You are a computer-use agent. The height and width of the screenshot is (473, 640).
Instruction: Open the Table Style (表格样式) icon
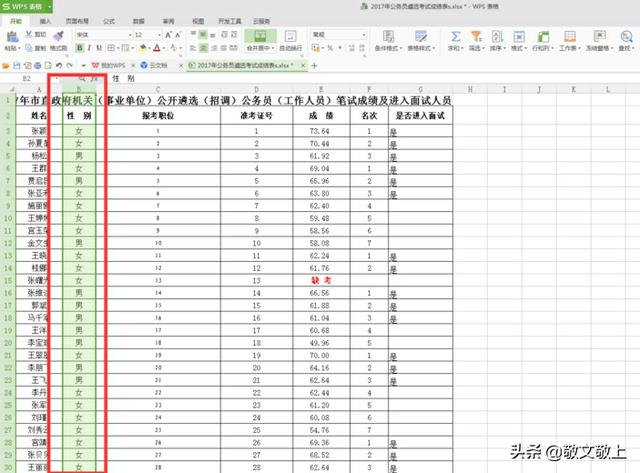pos(421,36)
